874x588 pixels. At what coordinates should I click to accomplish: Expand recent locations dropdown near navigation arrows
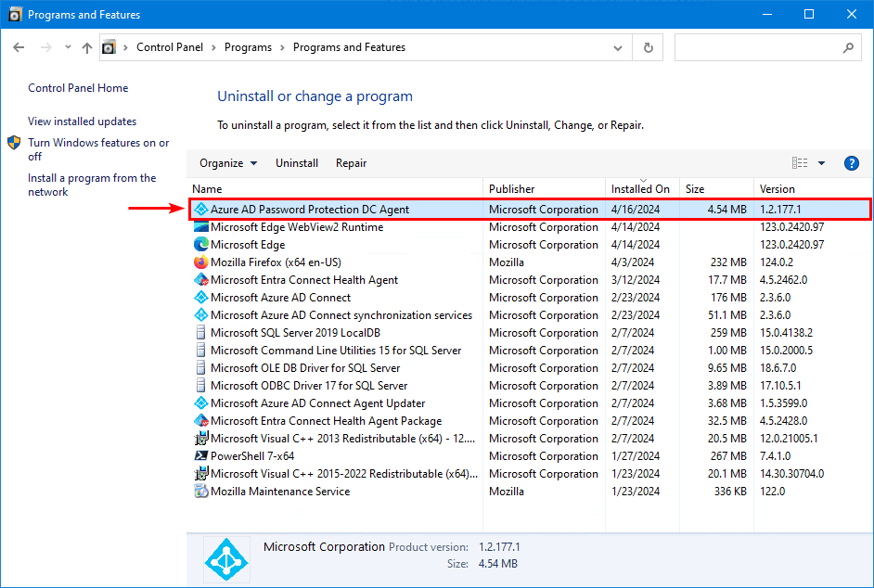(x=67, y=47)
